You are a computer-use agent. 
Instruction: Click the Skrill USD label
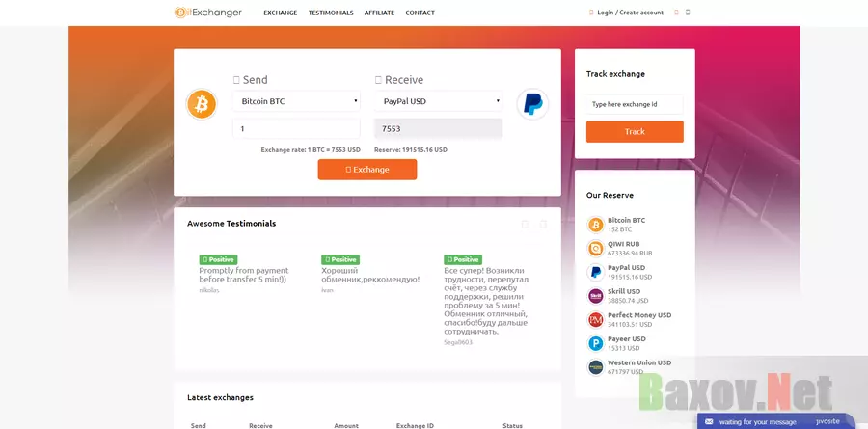tap(624, 291)
